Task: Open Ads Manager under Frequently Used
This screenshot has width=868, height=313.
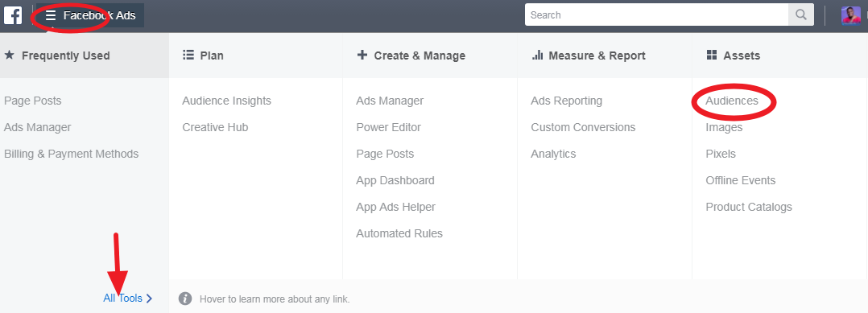Action: click(38, 127)
